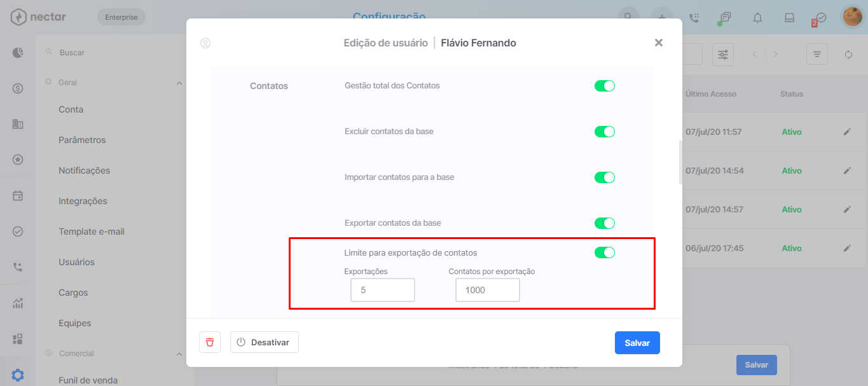Image resolution: width=868 pixels, height=386 pixels.
Task: Click the blue Salvar button in dialog
Action: (x=637, y=343)
